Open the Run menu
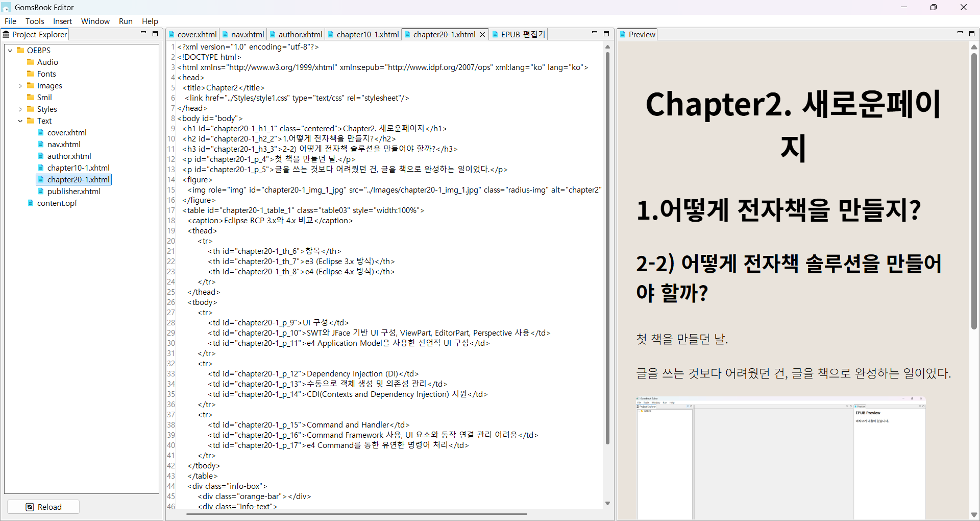 point(126,21)
